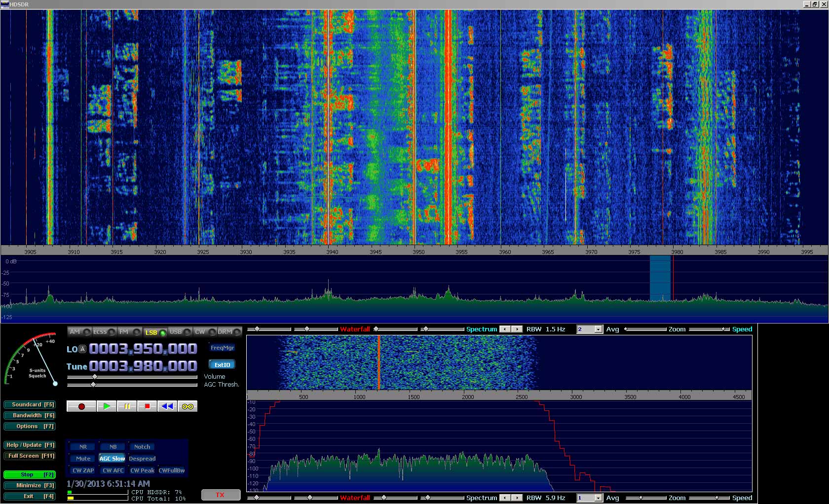Open Help / Update [F1]
Viewport: 829px width, 504px height.
(x=30, y=445)
